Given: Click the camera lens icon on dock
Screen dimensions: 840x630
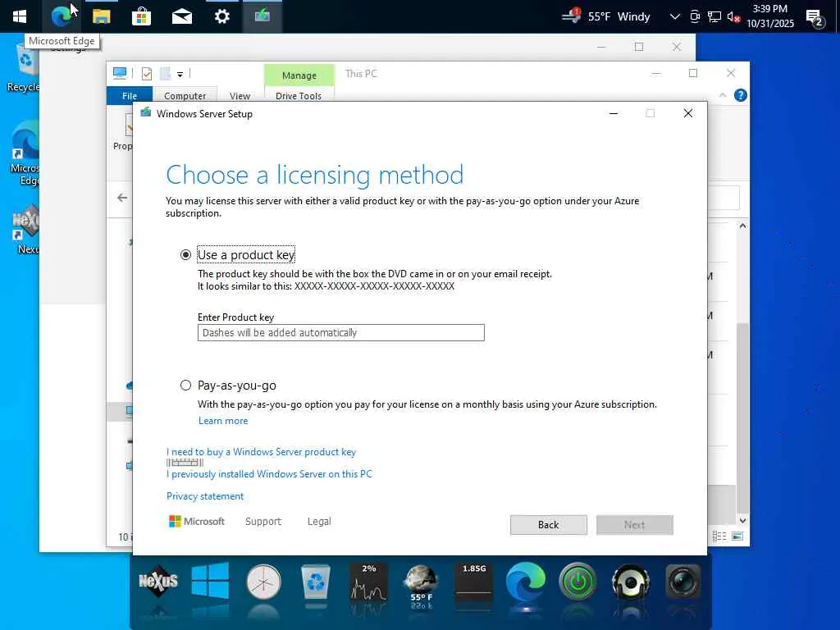Looking at the screenshot, I should 683,582.
